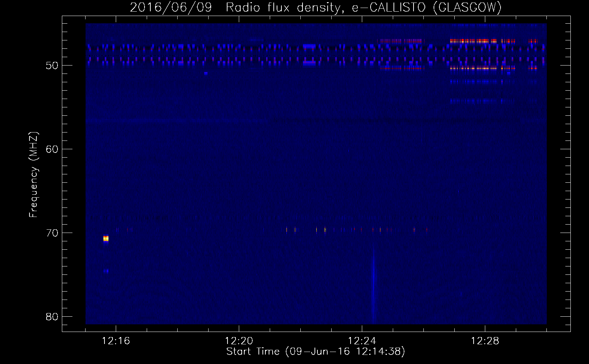Click the 12:28 time tick label

click(x=485, y=341)
